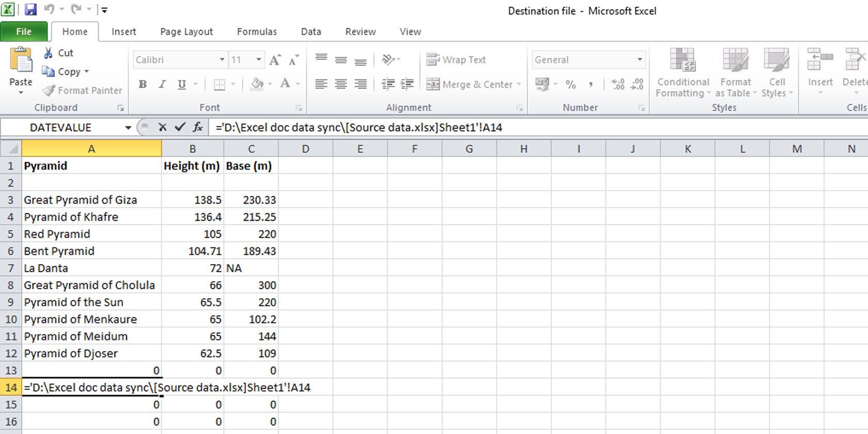Select the Format Painter tool
Screen dimensions: 868x434
82,90
